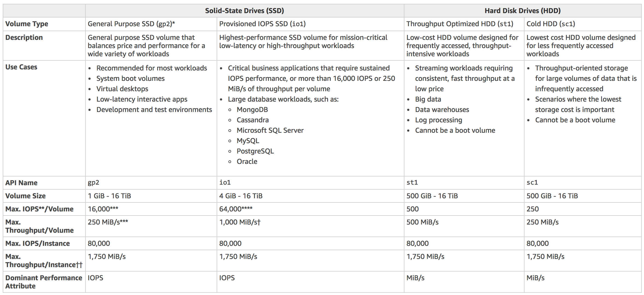Click 'Throughput-oriented storage' bullet in sc1
644x295 pixels.
pyautogui.click(x=586, y=78)
